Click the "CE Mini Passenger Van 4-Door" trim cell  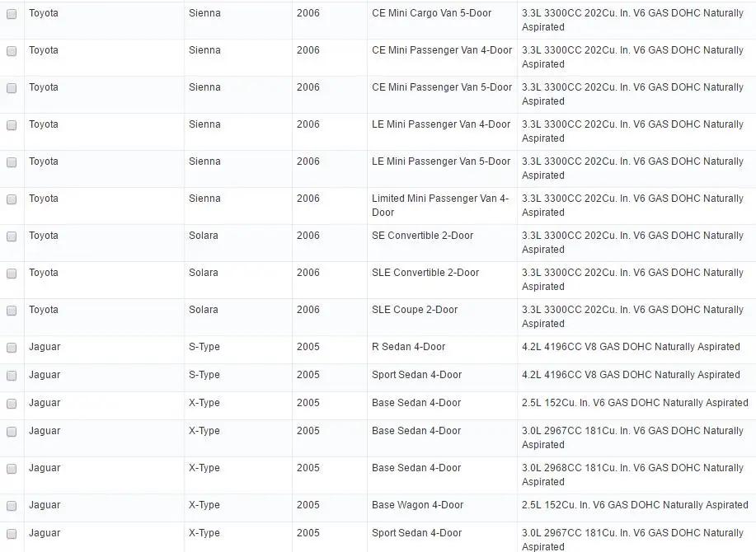coord(442,58)
